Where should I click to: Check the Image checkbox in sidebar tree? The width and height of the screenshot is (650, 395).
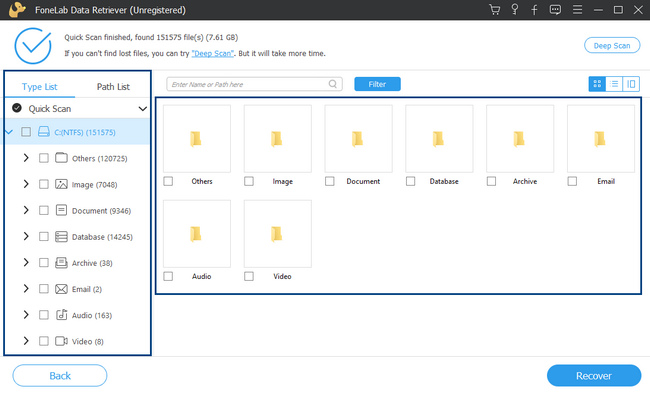[x=44, y=184]
